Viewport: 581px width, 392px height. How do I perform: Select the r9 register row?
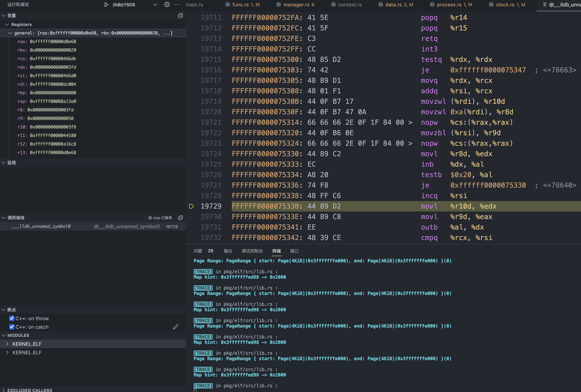coord(93,118)
